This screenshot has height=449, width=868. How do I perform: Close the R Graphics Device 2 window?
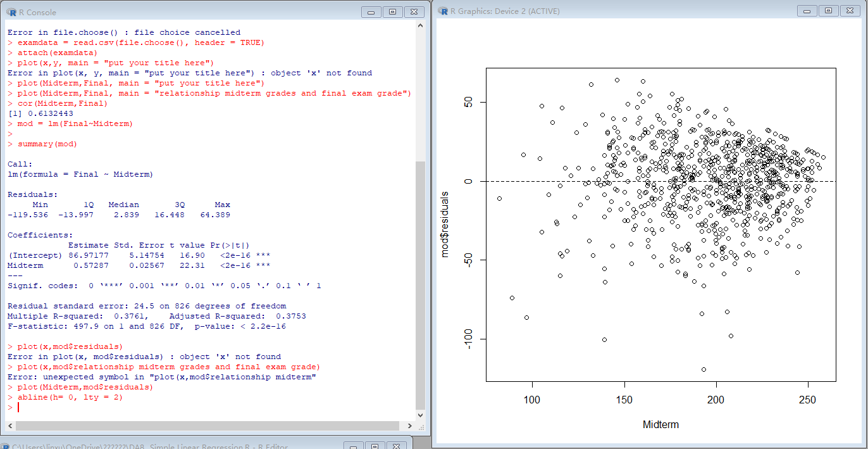850,11
